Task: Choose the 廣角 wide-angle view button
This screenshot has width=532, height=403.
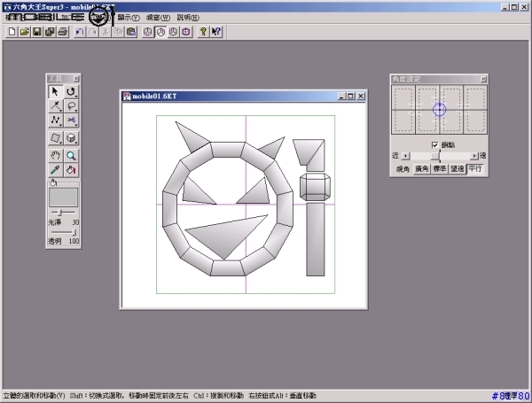Action: click(422, 169)
